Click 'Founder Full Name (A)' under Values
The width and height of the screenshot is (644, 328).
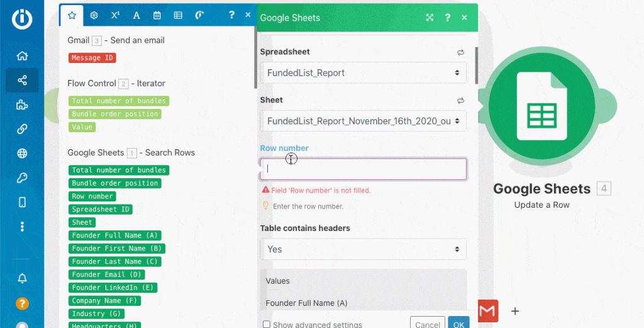pyautogui.click(x=306, y=303)
